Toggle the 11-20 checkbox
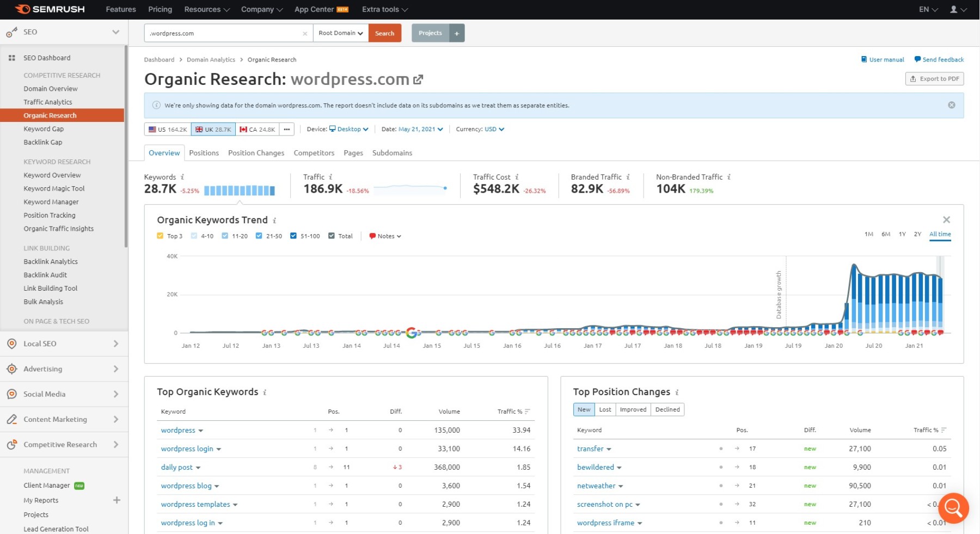The width and height of the screenshot is (980, 534). [225, 236]
